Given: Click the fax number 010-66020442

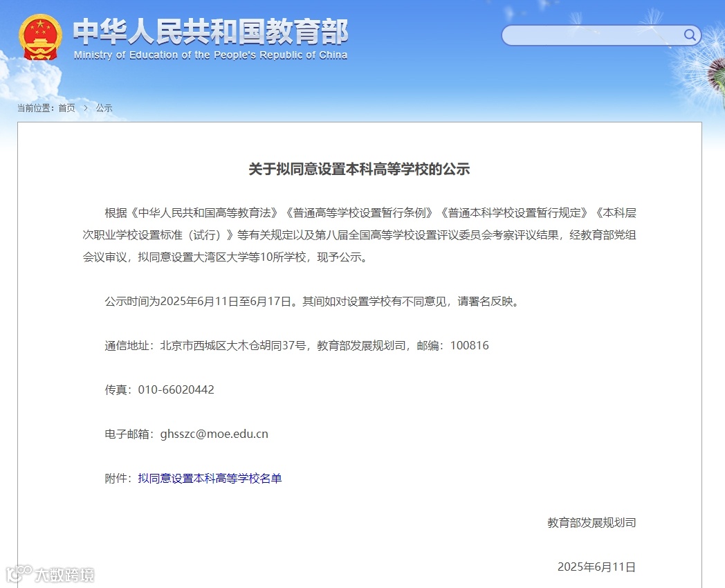Looking at the screenshot, I should 176,389.
